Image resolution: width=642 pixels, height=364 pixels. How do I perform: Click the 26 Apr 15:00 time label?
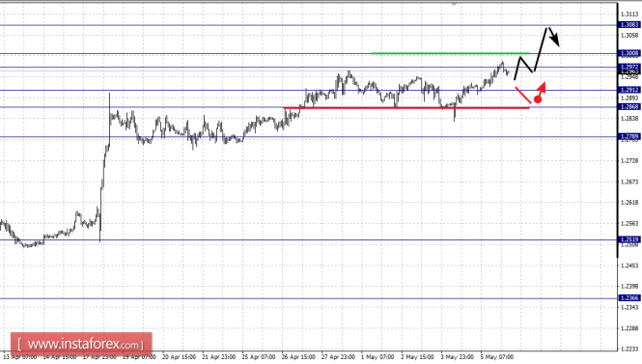pyautogui.click(x=298, y=357)
